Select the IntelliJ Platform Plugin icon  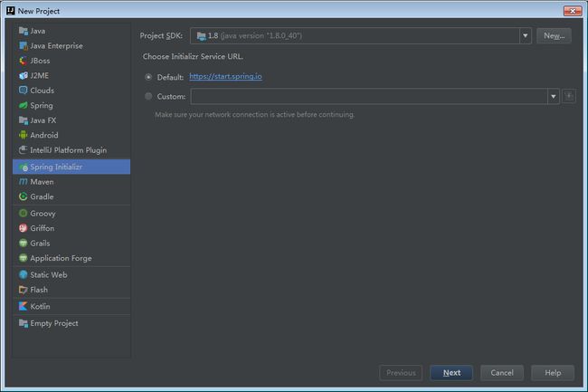tap(24, 150)
